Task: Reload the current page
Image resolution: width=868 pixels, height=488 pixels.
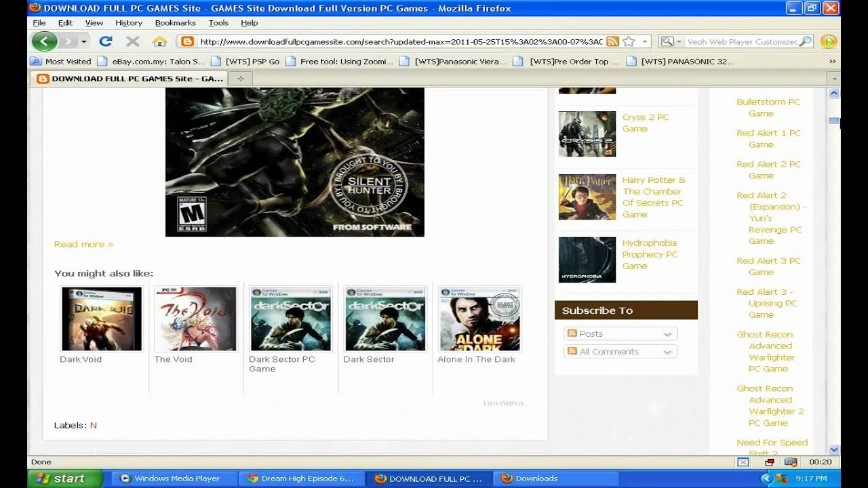Action: click(x=105, y=41)
